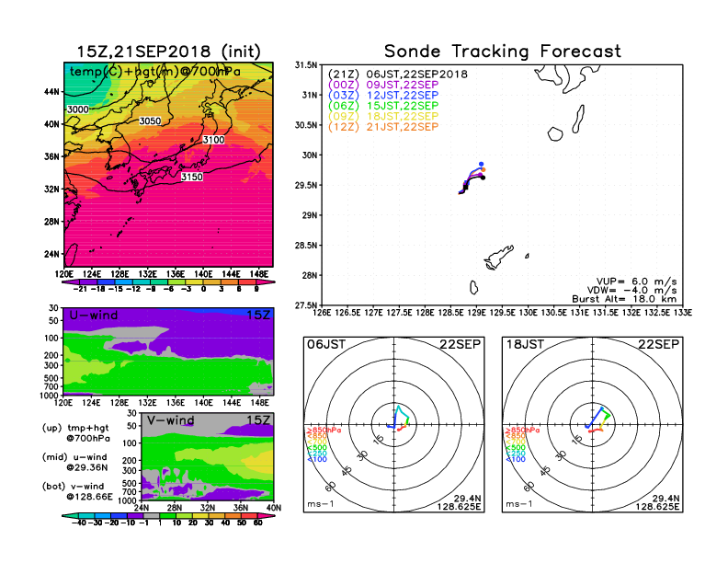Select legend entry "(06Z) 15JST,22SEP"
The height and width of the screenshot is (563, 728).
[383, 106]
